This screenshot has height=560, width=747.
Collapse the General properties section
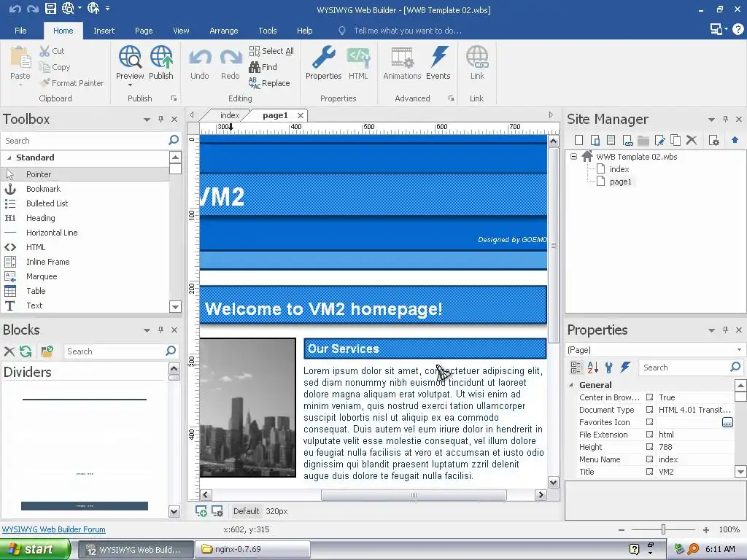571,385
